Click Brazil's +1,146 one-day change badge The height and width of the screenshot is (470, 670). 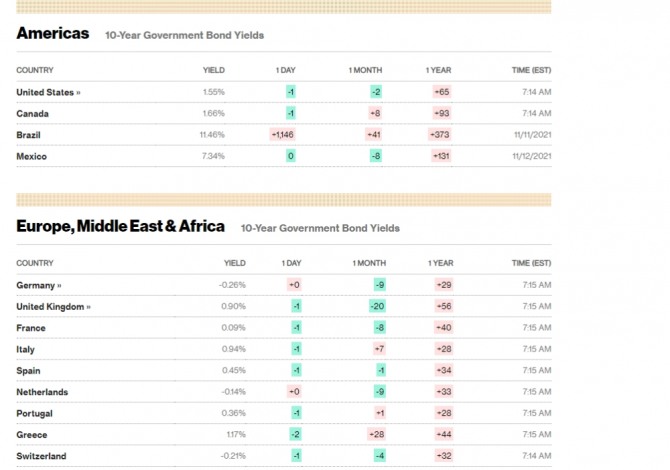pyautogui.click(x=282, y=135)
